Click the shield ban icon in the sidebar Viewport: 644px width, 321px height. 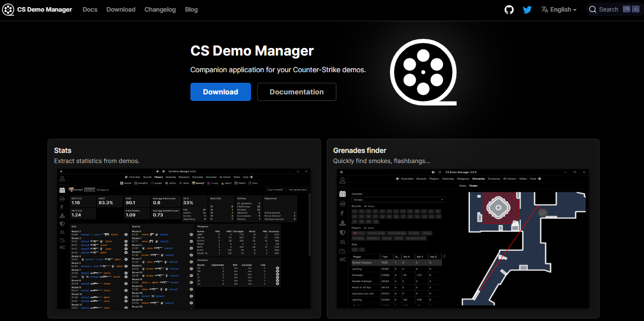(62, 223)
